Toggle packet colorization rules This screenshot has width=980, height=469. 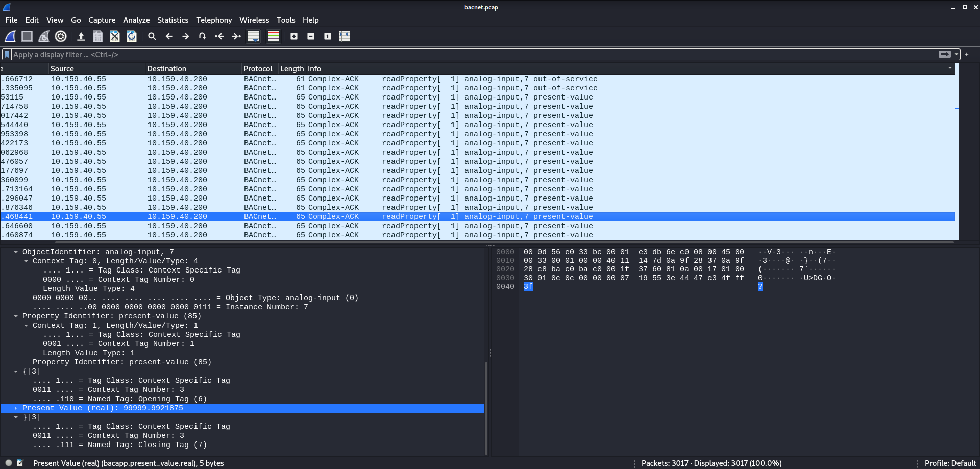(274, 36)
